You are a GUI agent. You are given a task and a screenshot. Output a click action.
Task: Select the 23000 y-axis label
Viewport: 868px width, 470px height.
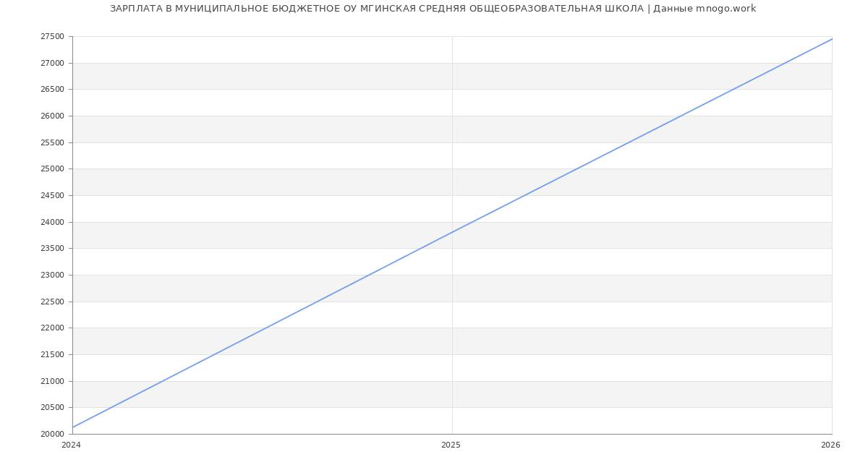click(52, 275)
